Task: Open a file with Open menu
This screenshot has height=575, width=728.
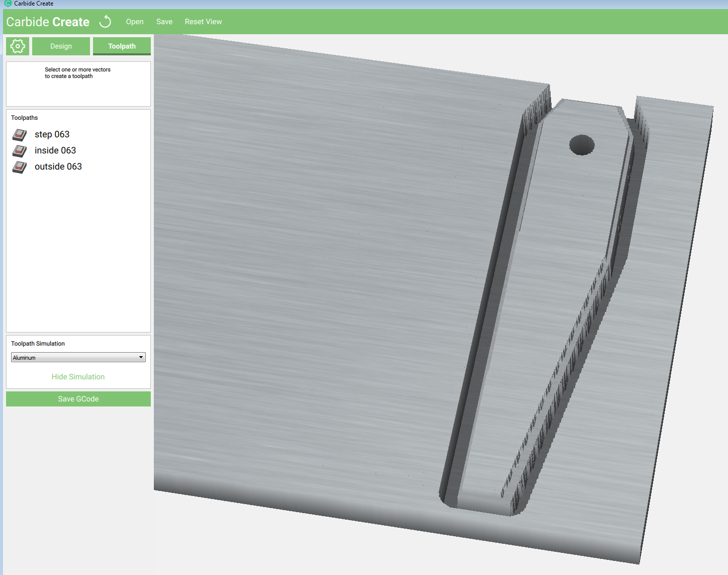Action: coord(135,22)
